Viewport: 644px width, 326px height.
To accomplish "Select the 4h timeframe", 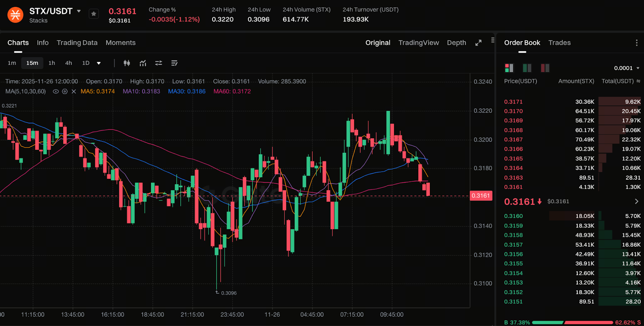I will 69,63.
